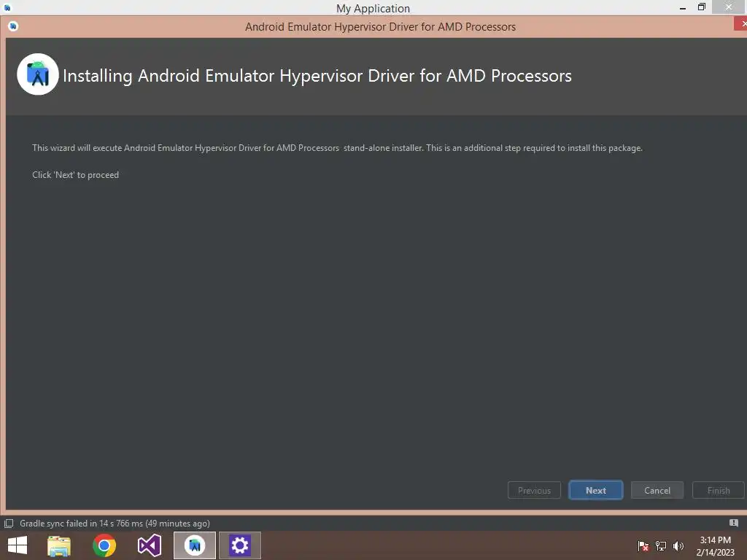Open the Settings gear app in taskbar

[239, 545]
